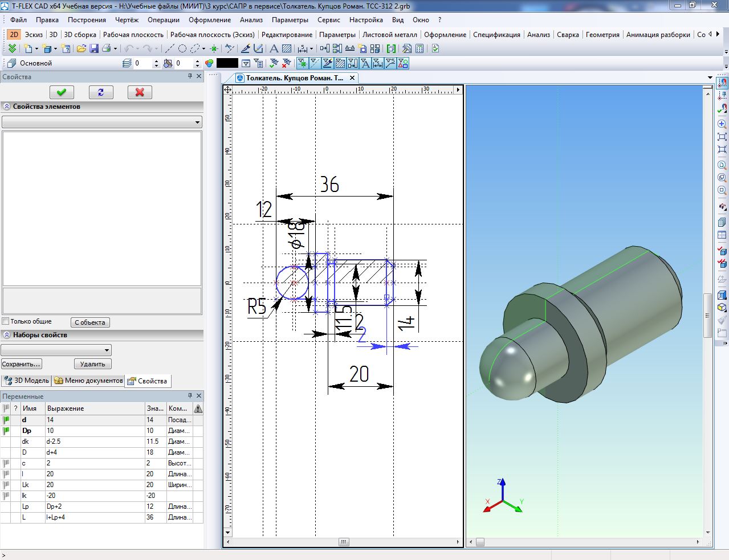
Task: Click the 3D box view icon
Action: 722,294
